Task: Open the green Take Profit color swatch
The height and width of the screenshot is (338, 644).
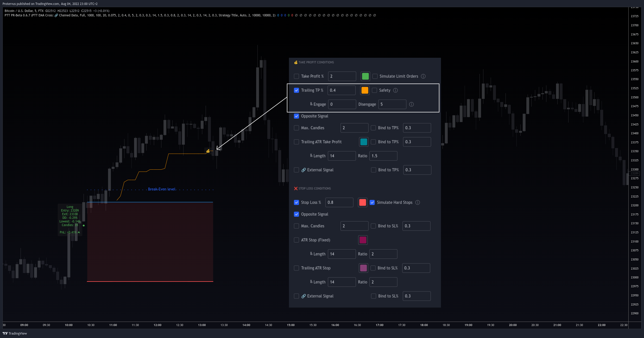Action: 365,76
